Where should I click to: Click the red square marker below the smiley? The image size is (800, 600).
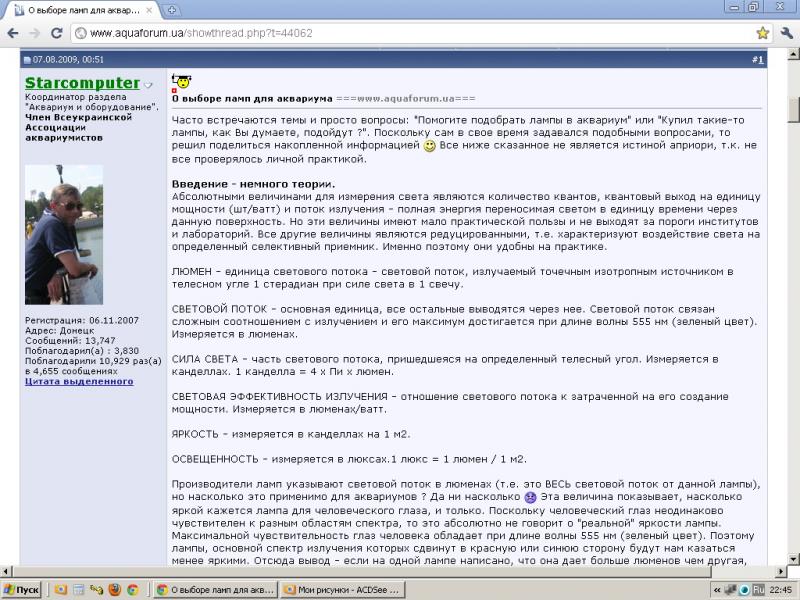(174, 91)
